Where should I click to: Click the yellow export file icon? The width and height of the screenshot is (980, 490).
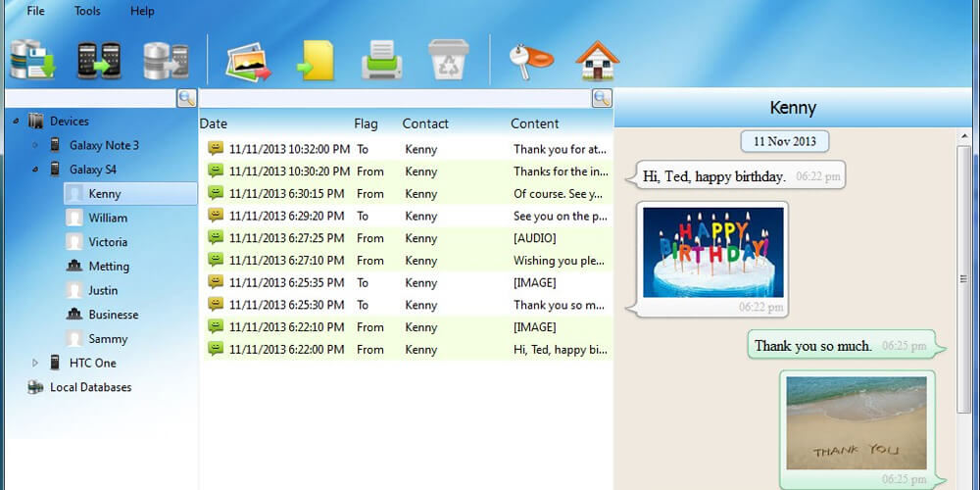point(316,60)
